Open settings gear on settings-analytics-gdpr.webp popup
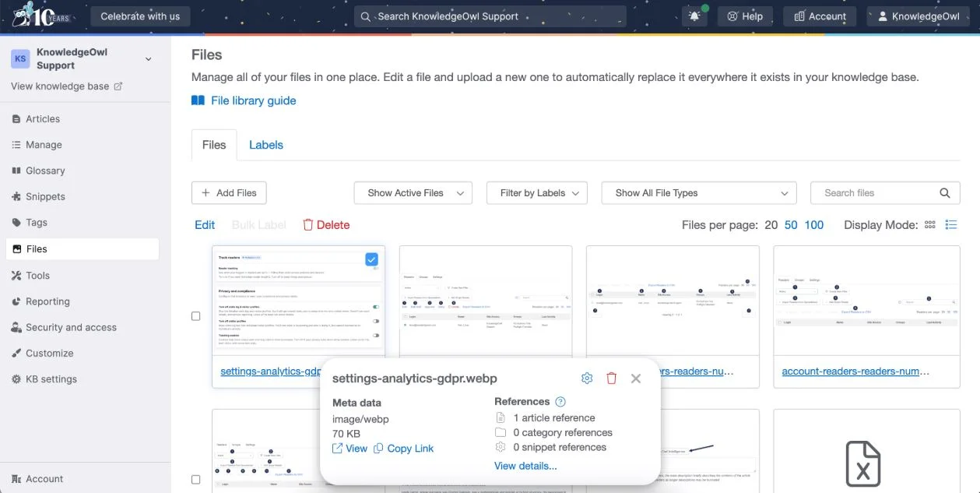Viewport: 980px width, 493px height. (x=587, y=378)
